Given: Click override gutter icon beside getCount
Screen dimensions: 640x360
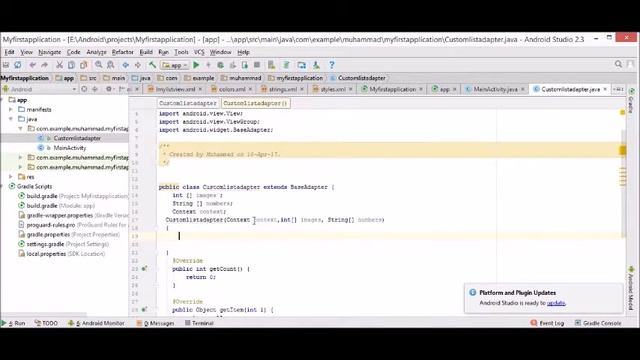Looking at the screenshot, I should [x=144, y=269].
